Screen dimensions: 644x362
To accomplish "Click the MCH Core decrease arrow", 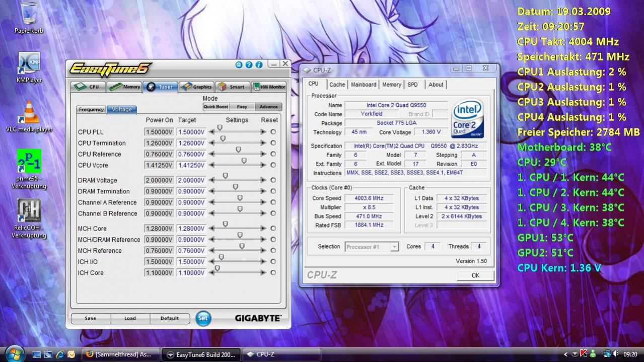I will pyautogui.click(x=211, y=229).
